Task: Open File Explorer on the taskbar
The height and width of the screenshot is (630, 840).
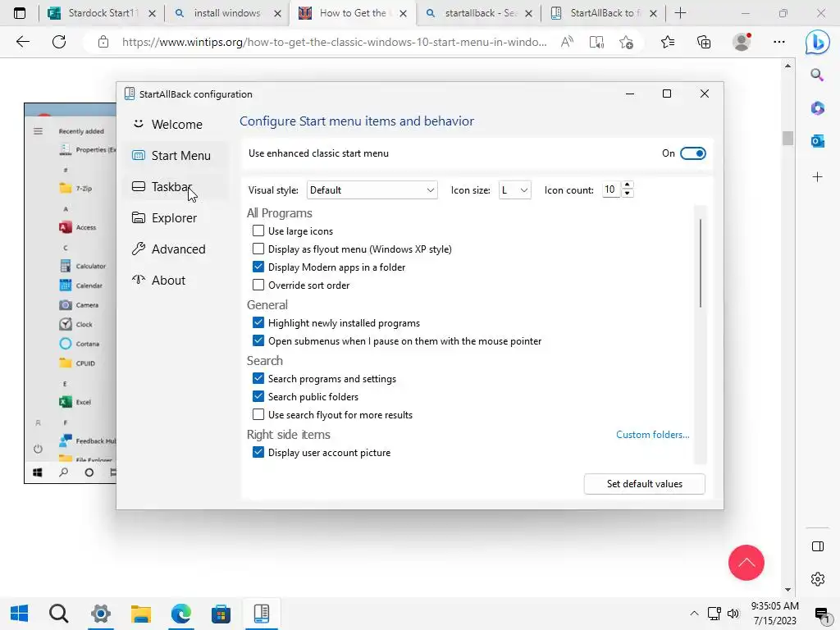Action: point(141,614)
